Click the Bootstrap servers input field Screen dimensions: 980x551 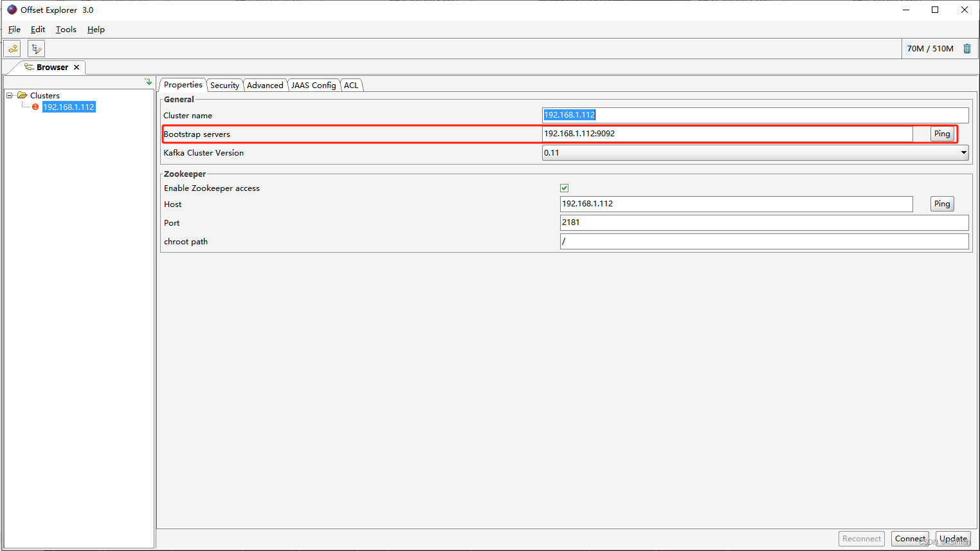[x=727, y=134]
